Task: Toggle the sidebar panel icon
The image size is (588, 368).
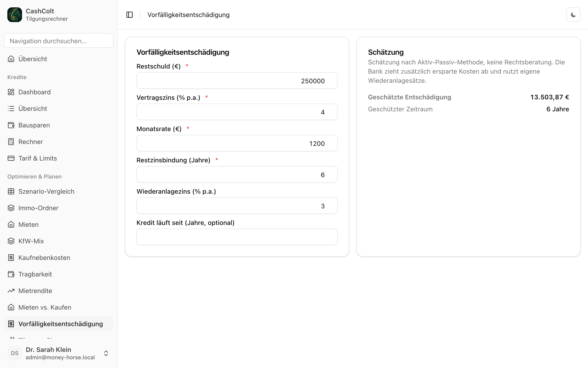Action: 130,15
